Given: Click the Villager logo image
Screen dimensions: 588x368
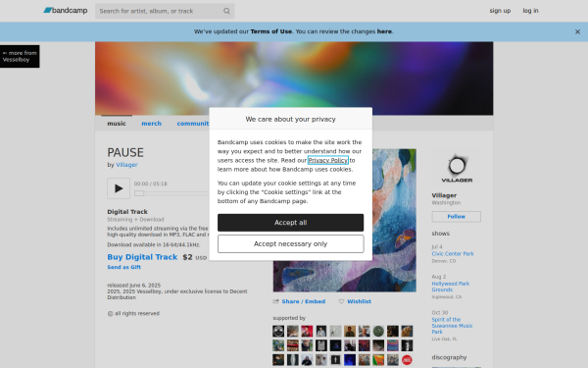Looking at the screenshot, I should coord(457,168).
